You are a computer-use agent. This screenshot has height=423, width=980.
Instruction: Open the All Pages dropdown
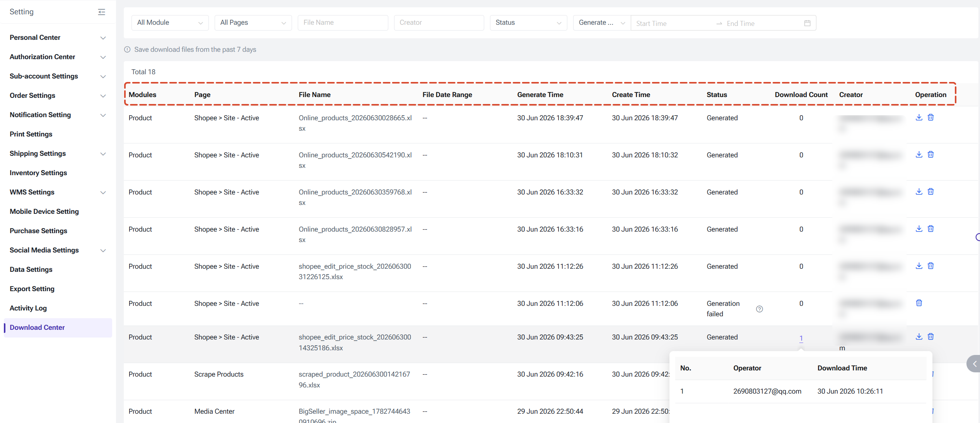[253, 23]
